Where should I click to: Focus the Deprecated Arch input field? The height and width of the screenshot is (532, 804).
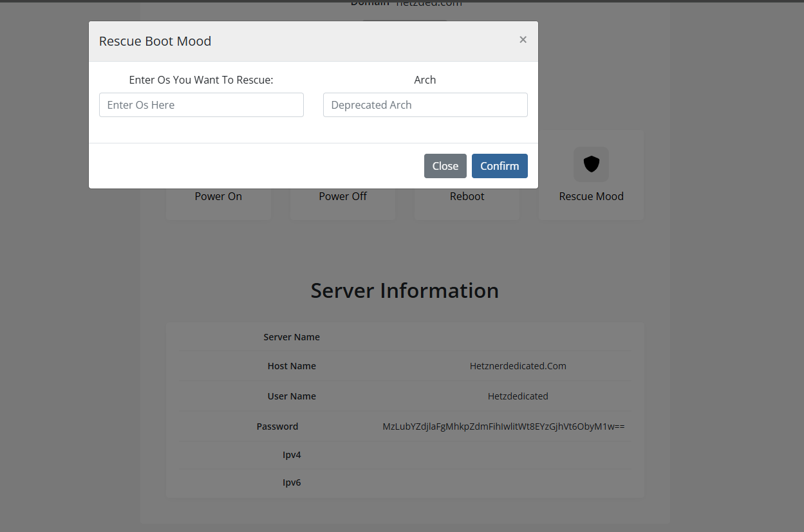[x=425, y=105]
